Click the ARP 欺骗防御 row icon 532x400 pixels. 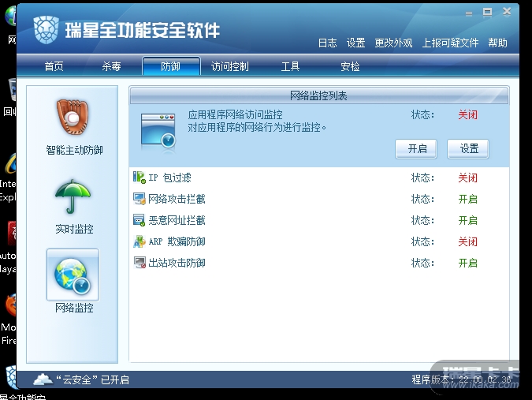coord(139,241)
